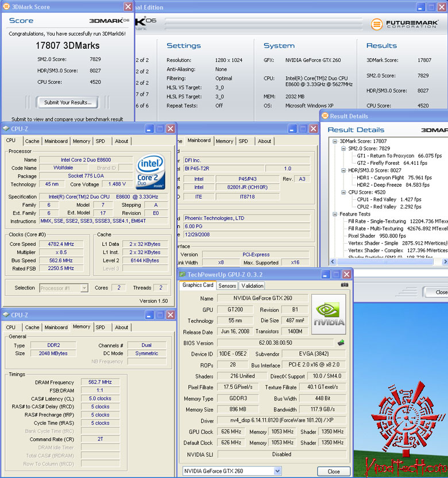Screen dimensions: 448x478
Task: Click the Futuremark Corporation logo
Action: pos(405,24)
